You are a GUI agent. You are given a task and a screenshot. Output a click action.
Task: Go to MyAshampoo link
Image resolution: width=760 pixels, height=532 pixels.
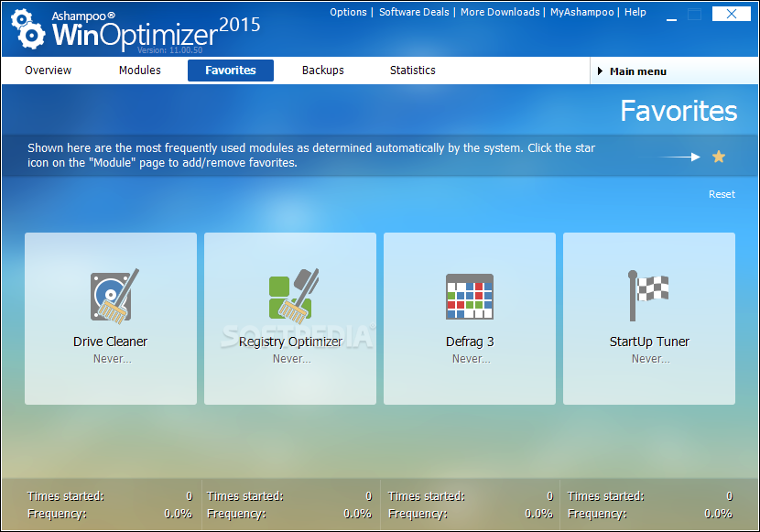[581, 12]
